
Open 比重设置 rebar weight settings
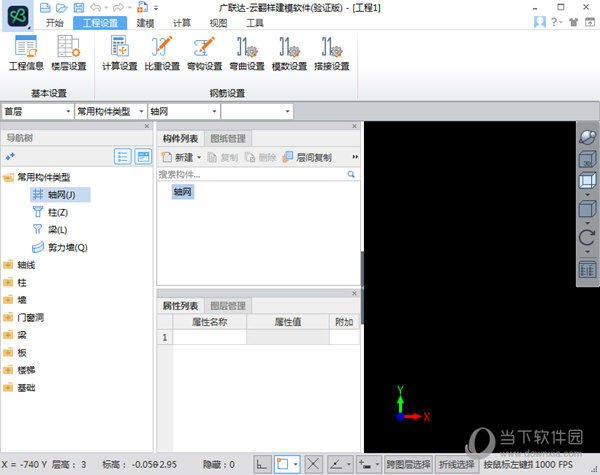(162, 53)
